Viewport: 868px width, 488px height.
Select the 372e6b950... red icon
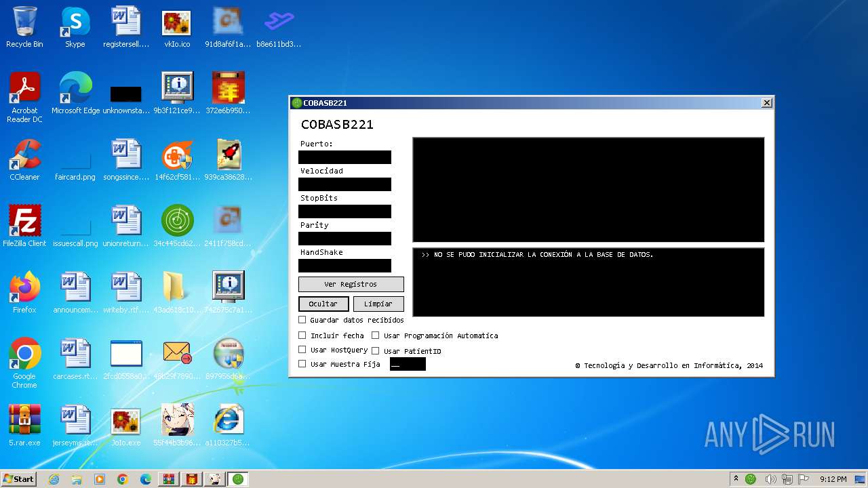coord(228,94)
